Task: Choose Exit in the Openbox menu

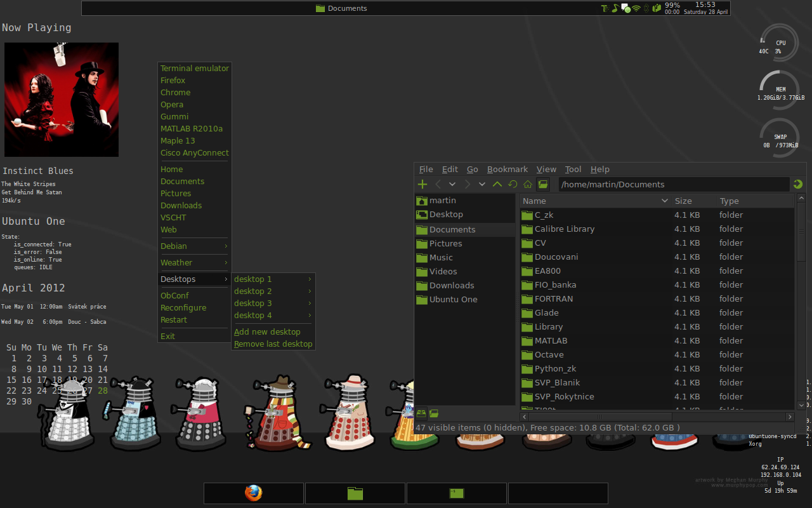Action: pos(195,336)
